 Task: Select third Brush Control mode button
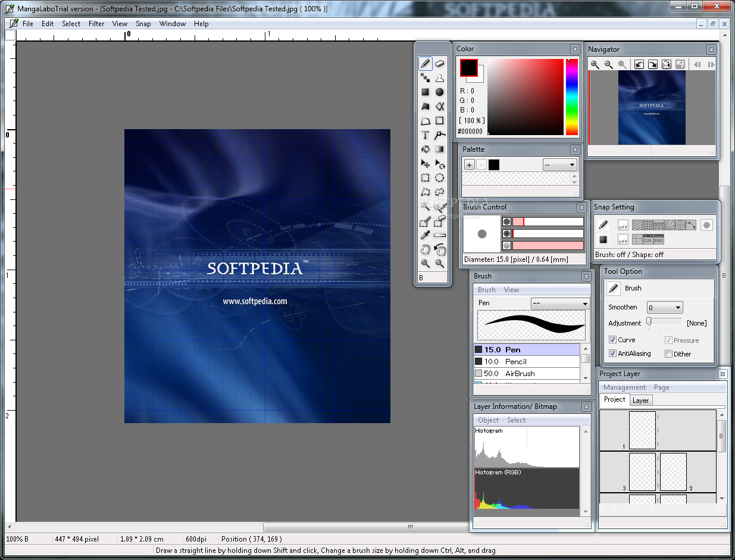point(506,245)
